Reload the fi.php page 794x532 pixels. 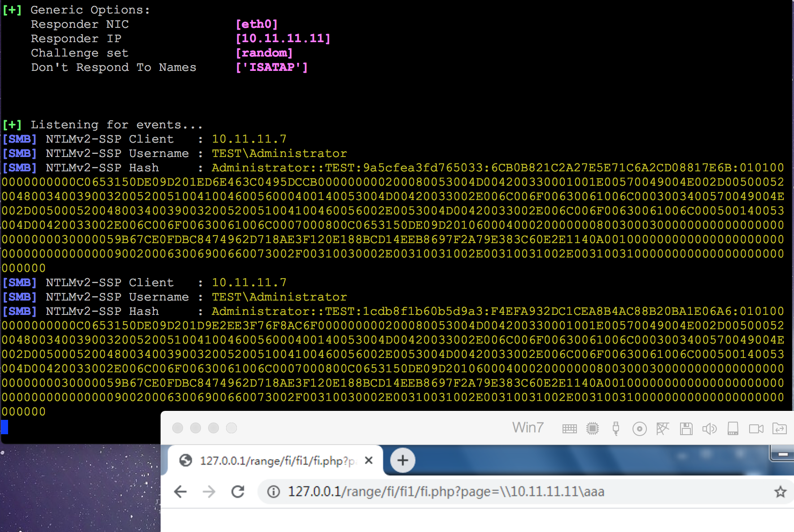238,492
